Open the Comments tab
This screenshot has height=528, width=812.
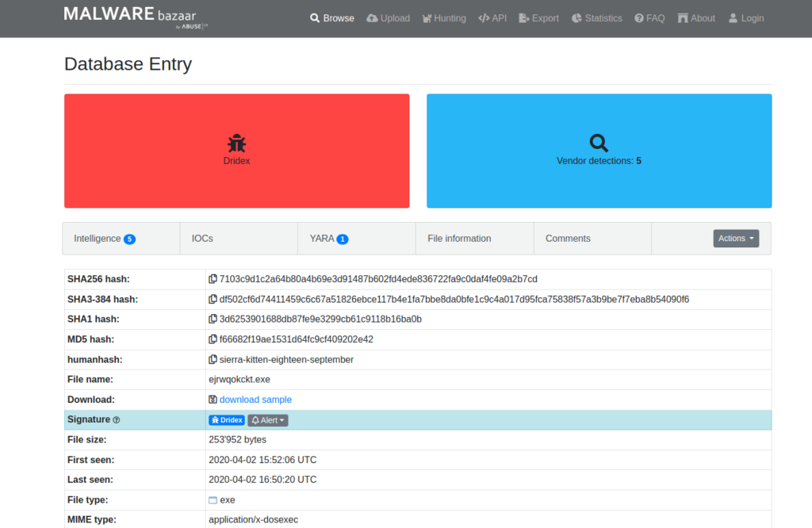click(568, 239)
